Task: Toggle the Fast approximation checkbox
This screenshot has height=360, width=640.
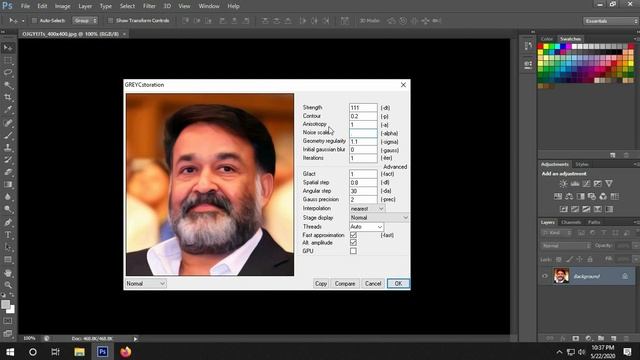Action: tap(353, 235)
